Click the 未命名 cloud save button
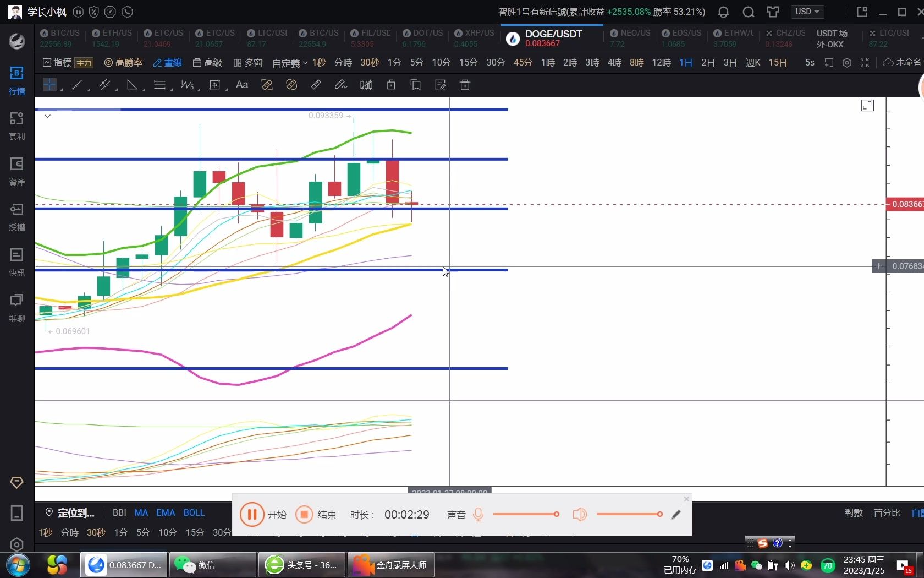 click(x=902, y=63)
